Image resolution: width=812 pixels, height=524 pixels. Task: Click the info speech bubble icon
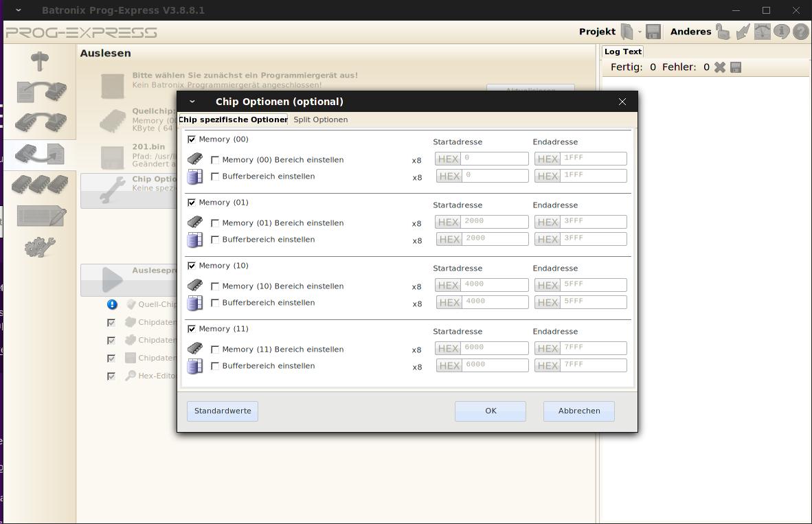[x=782, y=32]
